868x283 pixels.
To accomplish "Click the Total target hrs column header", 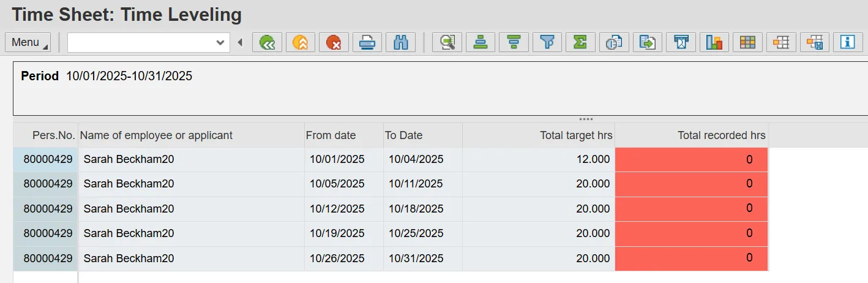I will coord(575,135).
